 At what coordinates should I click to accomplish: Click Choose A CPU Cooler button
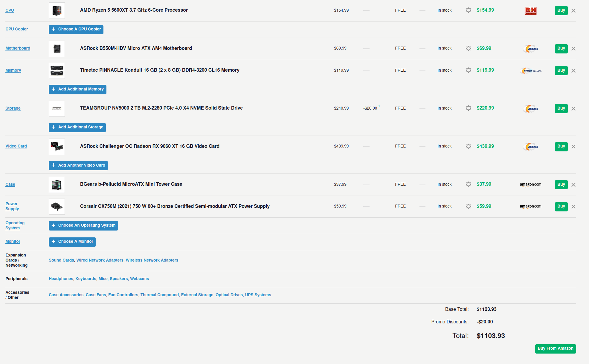tap(76, 29)
